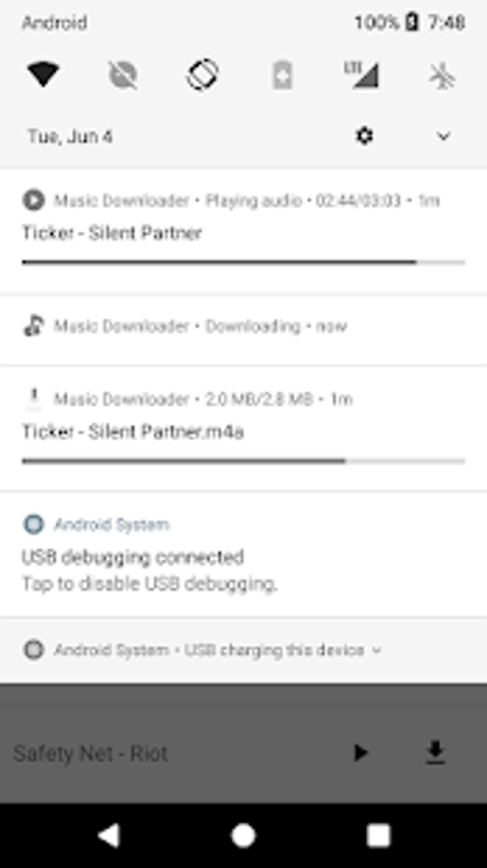Toggle LTE mobile data quick setting
The width and height of the screenshot is (487, 868).
[362, 75]
